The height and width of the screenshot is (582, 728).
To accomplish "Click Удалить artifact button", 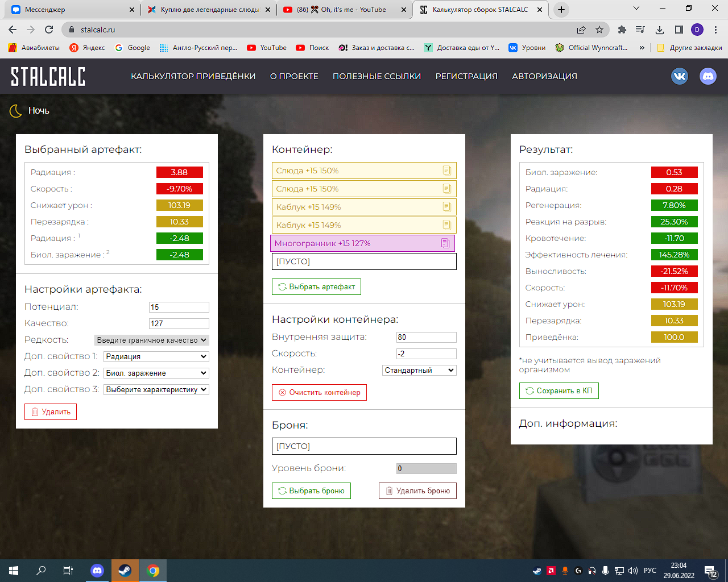I will coord(51,411).
